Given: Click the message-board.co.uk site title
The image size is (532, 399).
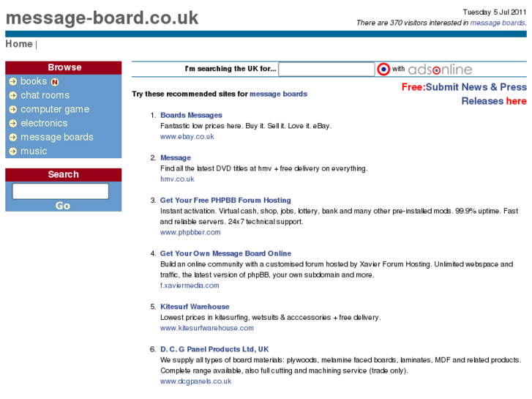Looking at the screenshot, I should tap(102, 18).
